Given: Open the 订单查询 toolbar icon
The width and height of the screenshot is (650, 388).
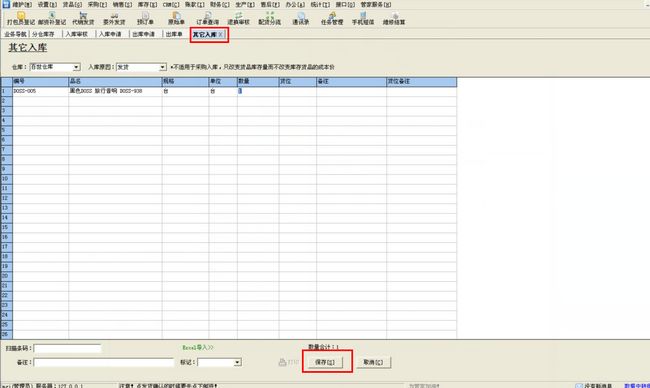Looking at the screenshot, I should click(207, 19).
